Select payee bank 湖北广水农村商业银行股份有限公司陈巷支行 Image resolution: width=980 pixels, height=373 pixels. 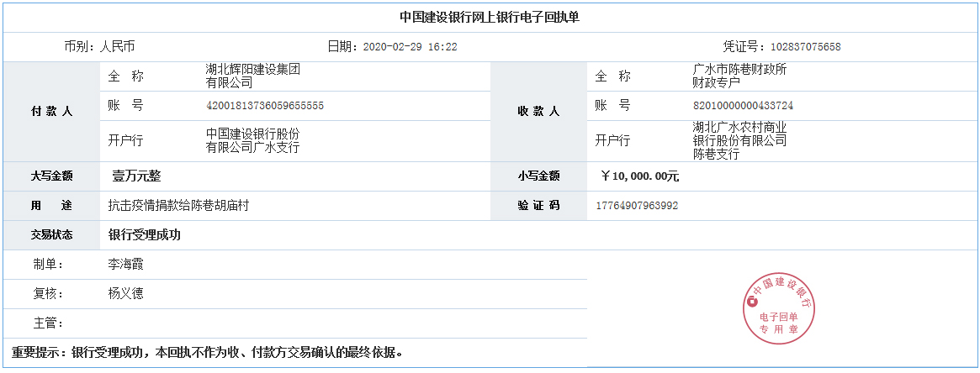coord(740,141)
